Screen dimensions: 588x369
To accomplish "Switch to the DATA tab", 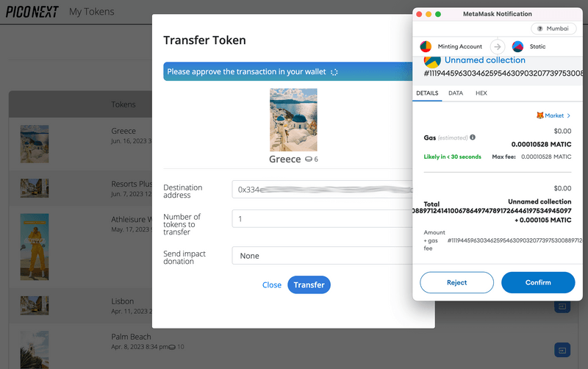I will tap(456, 93).
